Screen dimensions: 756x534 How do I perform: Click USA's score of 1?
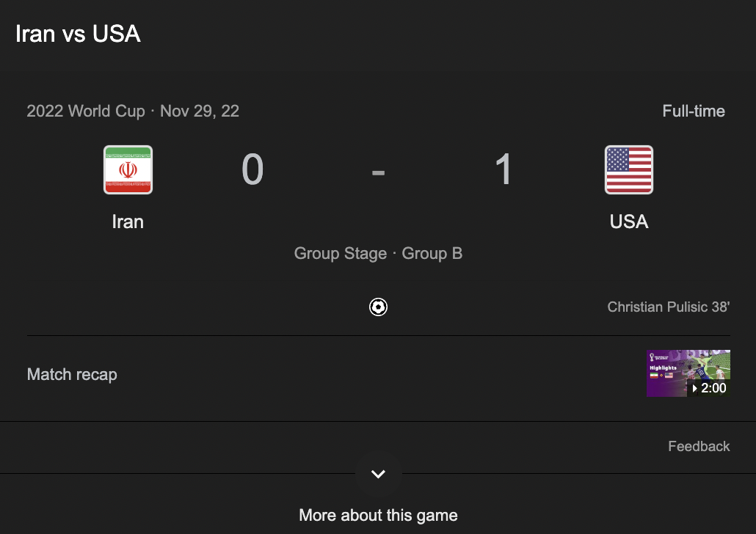click(x=504, y=169)
